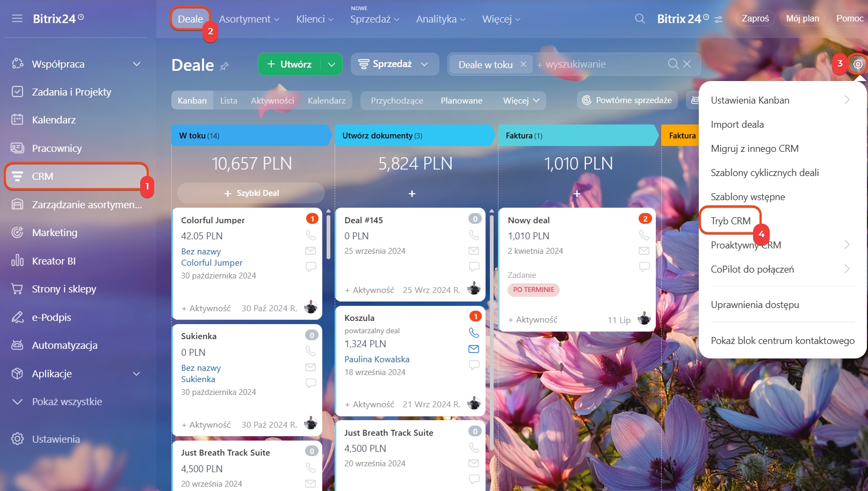
Task: Click responsible avatar on Nowy deal card
Action: pyautogui.click(x=644, y=319)
